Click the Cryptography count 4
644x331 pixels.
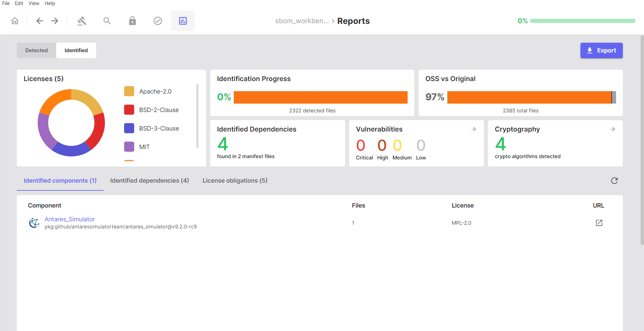tap(500, 144)
